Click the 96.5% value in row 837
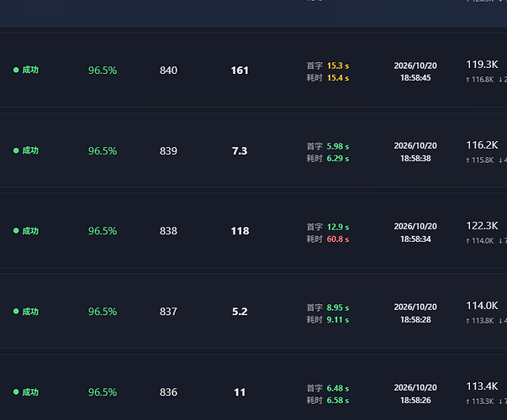 pyautogui.click(x=103, y=312)
